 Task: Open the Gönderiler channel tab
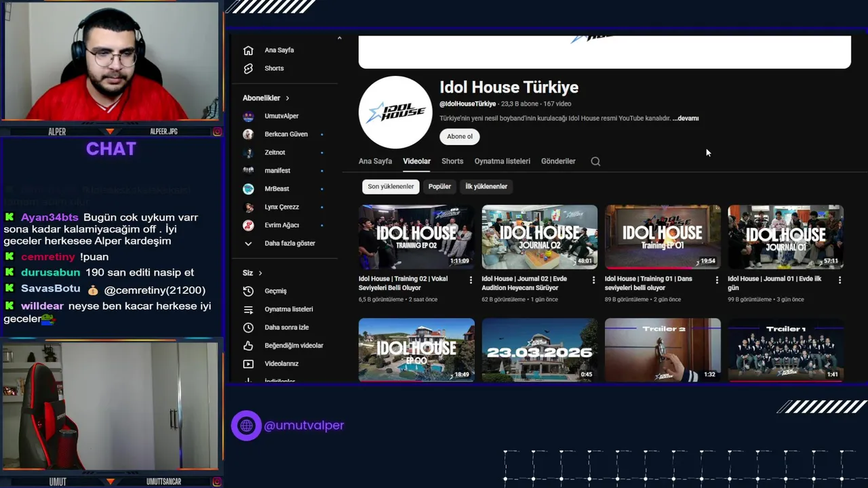click(558, 161)
